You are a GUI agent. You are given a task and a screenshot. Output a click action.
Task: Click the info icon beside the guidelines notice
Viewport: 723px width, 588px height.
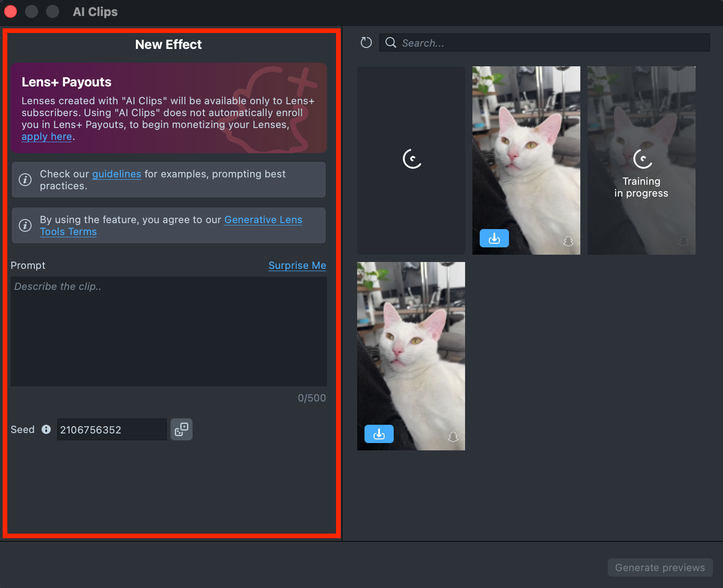[25, 180]
